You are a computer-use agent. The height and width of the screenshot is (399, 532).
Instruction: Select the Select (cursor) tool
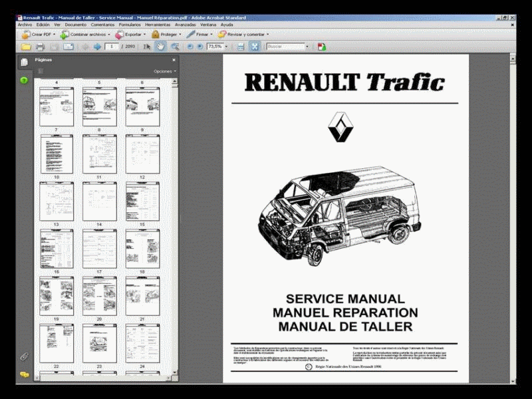[147, 47]
